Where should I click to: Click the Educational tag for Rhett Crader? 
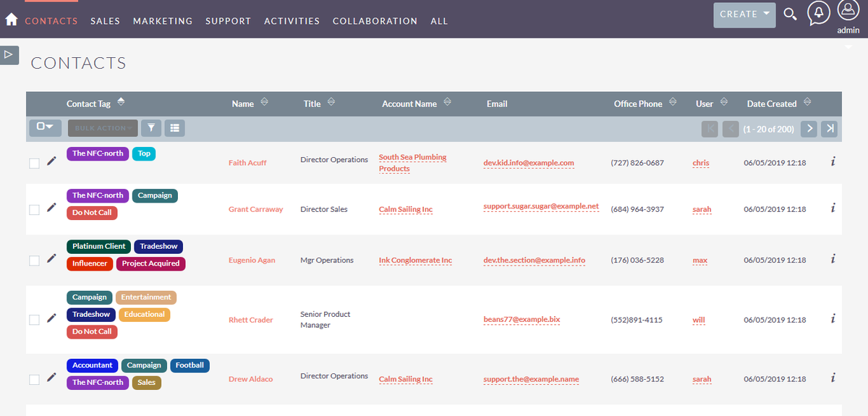(145, 315)
